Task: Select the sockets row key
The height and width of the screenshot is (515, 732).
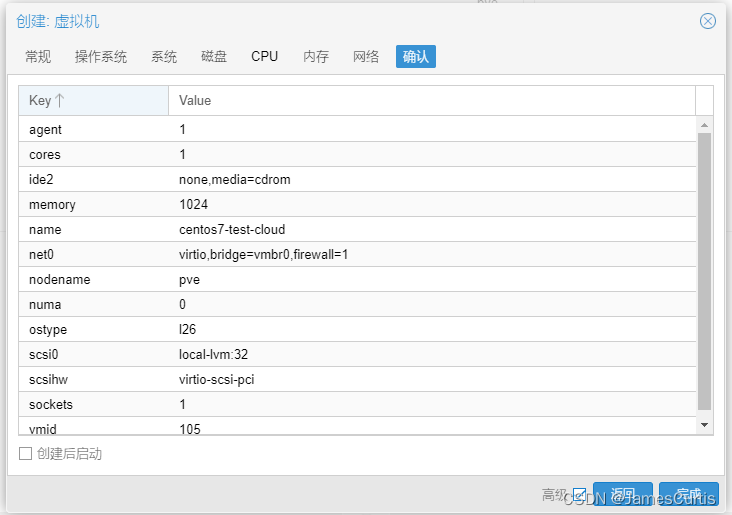Action: click(51, 404)
